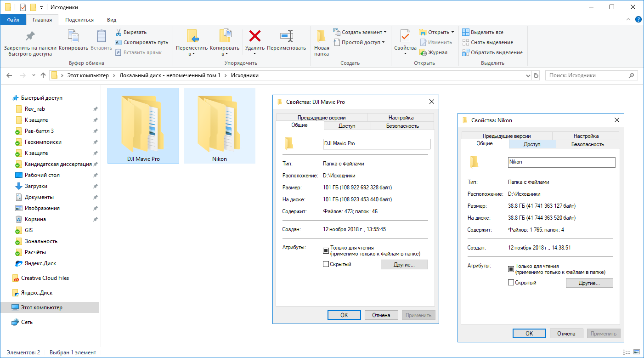Switch to Вид ribbon tab

112,20
